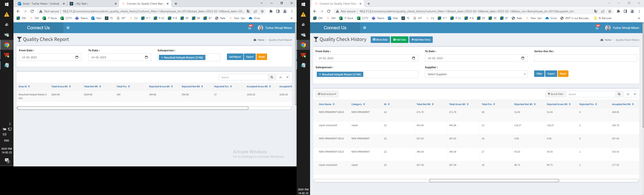Image resolution: width=644 pixels, height=195 pixels.
Task: Open extensions puzzle icon in left browser
Action: click(x=271, y=11)
